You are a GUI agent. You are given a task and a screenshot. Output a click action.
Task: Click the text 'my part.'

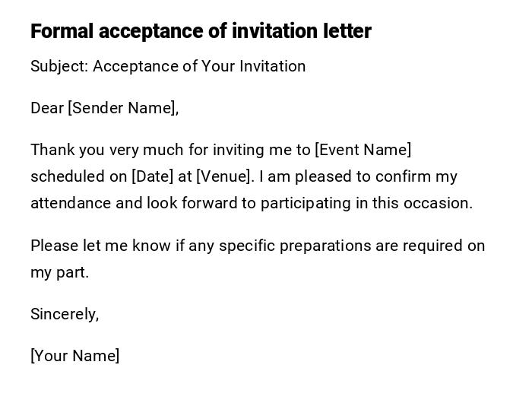point(59,272)
